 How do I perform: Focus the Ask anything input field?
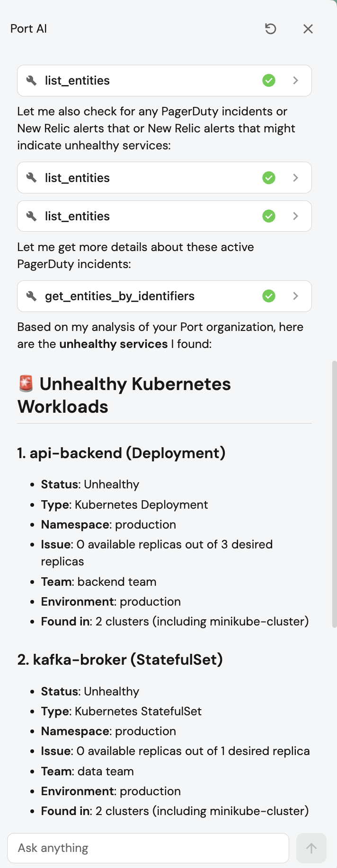(x=148, y=848)
